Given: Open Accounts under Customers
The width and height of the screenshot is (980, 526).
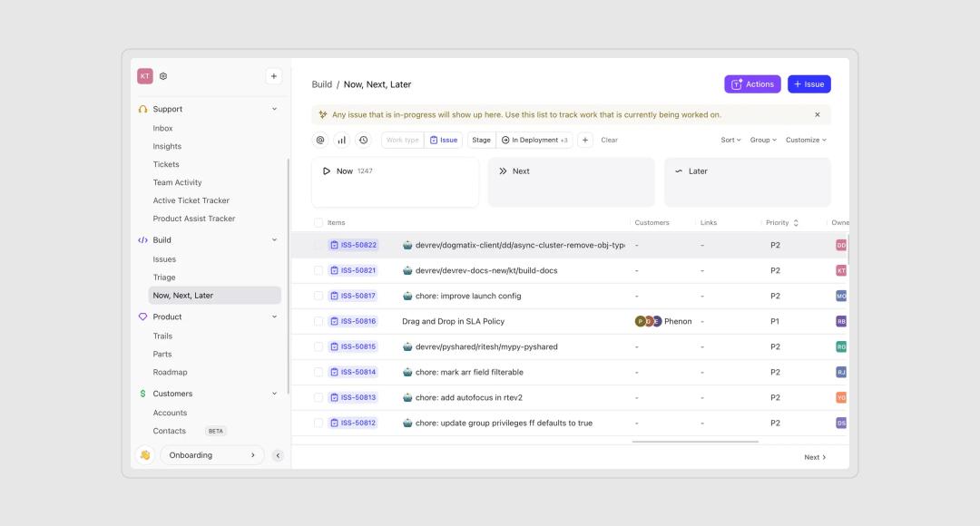Looking at the screenshot, I should coord(170,413).
